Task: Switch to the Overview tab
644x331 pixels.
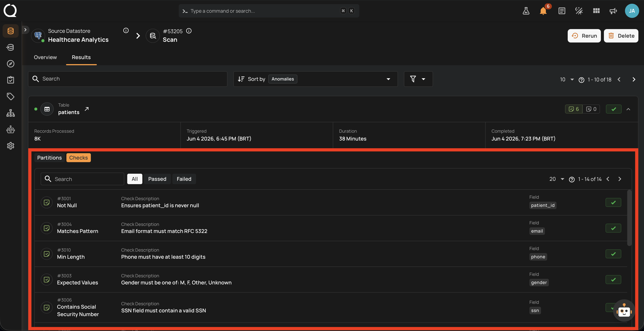Action: [x=45, y=57]
